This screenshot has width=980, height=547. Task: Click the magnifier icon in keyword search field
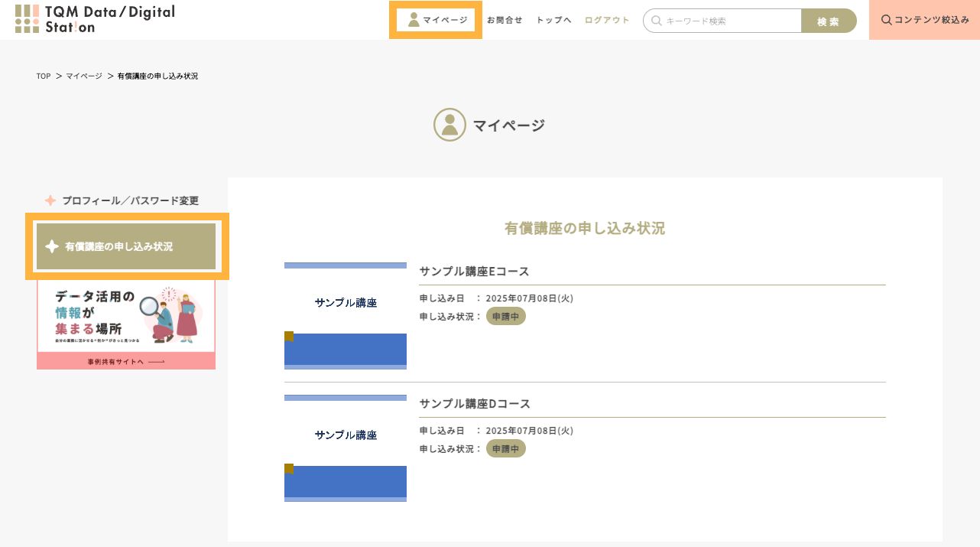(x=657, y=21)
